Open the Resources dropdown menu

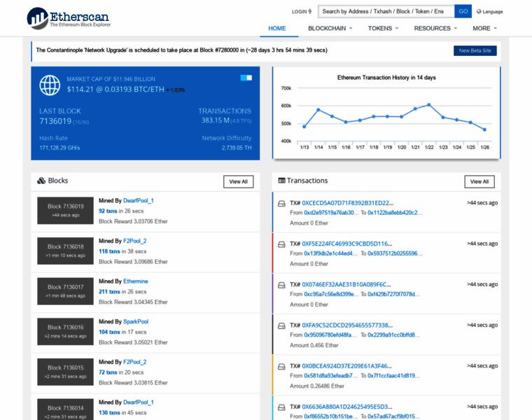(435, 28)
